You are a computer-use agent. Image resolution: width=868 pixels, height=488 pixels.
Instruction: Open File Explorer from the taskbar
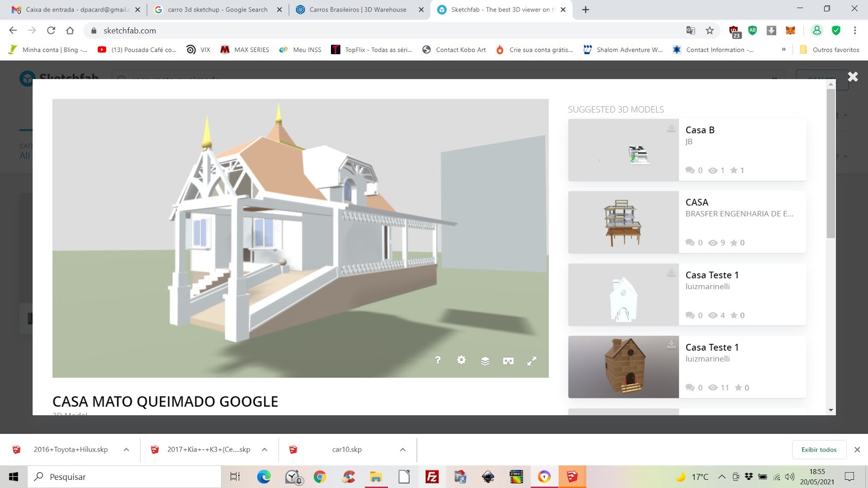(375, 477)
